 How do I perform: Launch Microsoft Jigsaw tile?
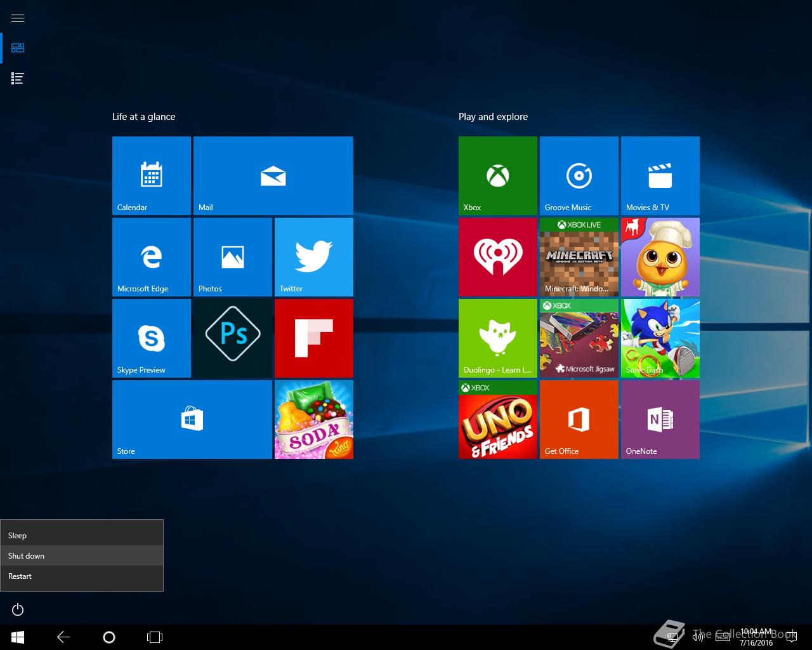pos(579,338)
